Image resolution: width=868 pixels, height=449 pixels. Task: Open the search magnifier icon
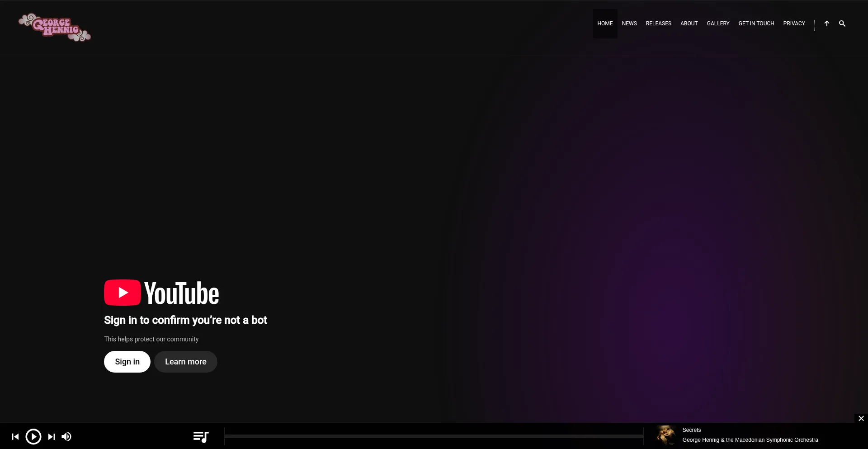click(x=842, y=24)
